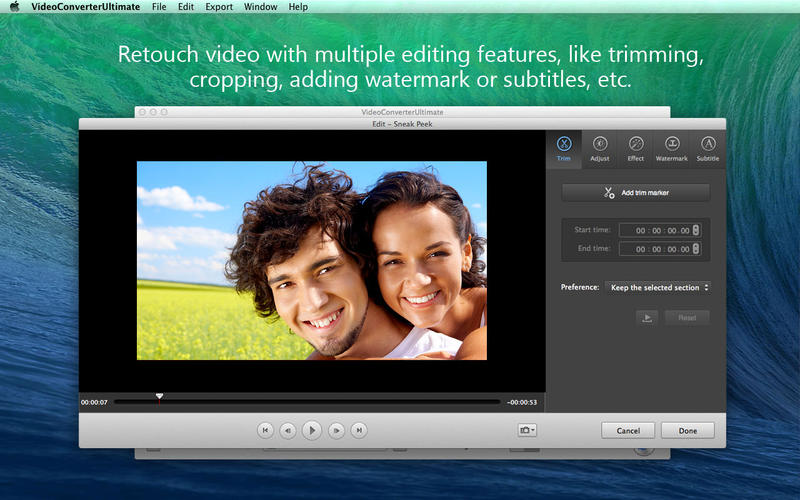Select the Trim tab icon
This screenshot has width=800, height=500.
click(564, 144)
